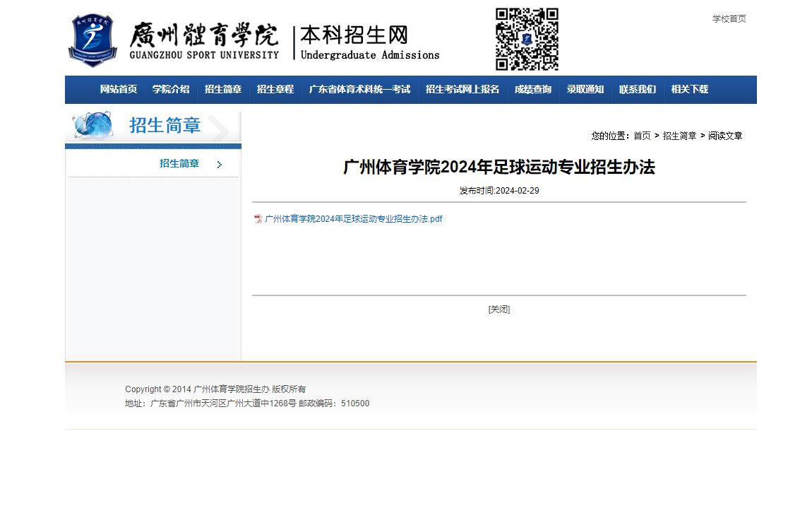The image size is (812, 530).
Task: Click the Guangzhou Sport University shield logo
Action: [x=92, y=39]
